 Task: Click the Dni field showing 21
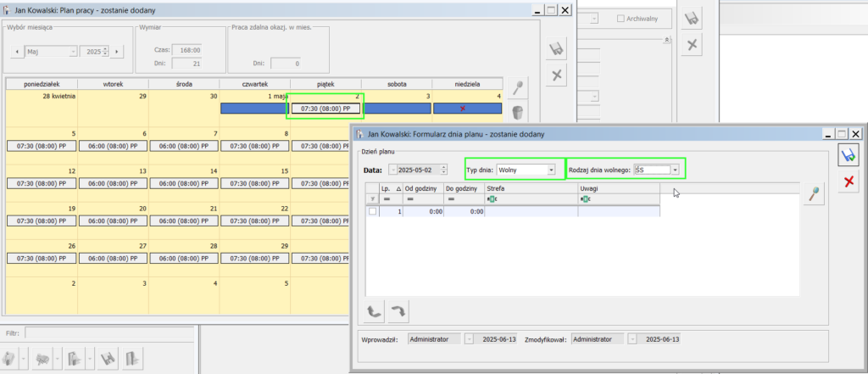[x=186, y=63]
